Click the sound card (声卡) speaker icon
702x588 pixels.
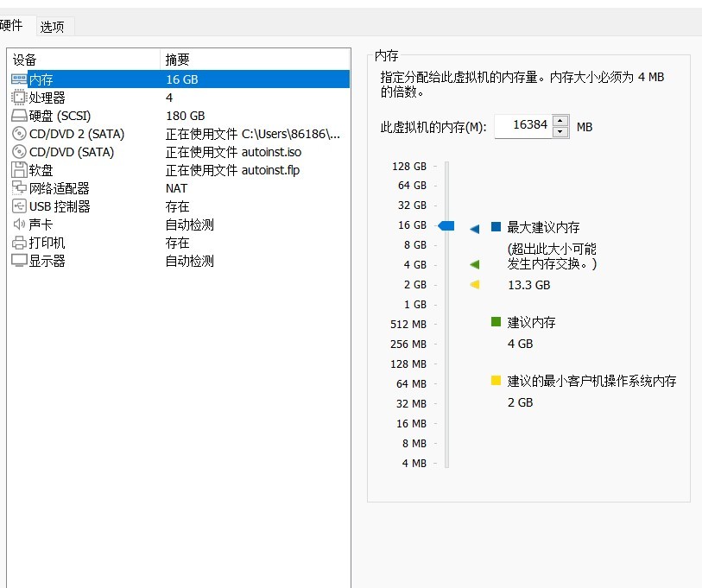point(19,224)
